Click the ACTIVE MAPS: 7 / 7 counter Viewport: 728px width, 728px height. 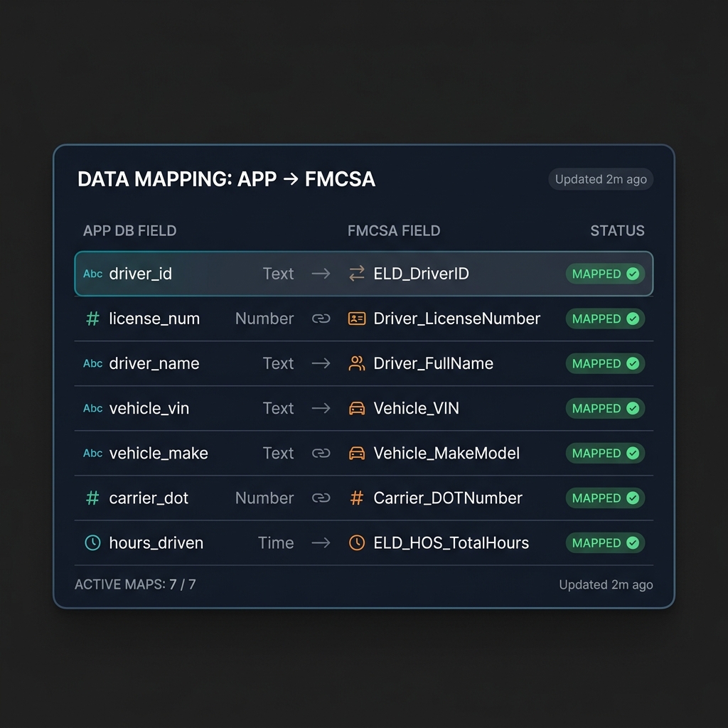point(135,584)
